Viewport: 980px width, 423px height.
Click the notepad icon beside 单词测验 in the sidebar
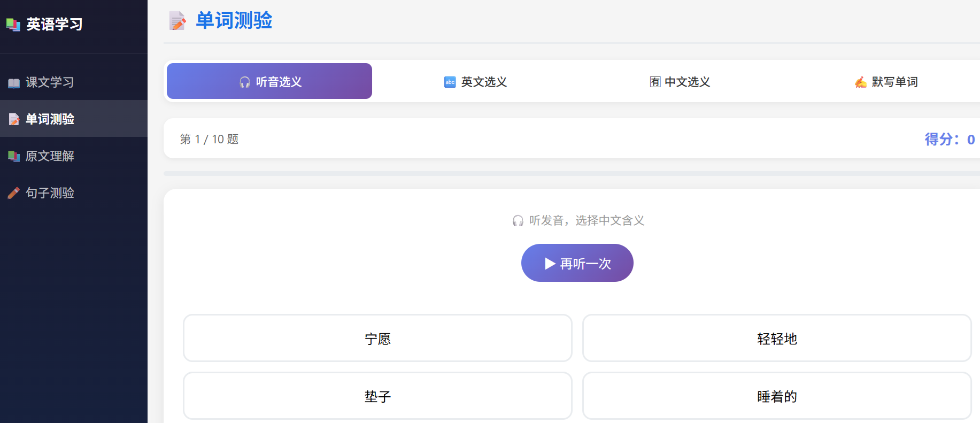pos(14,119)
